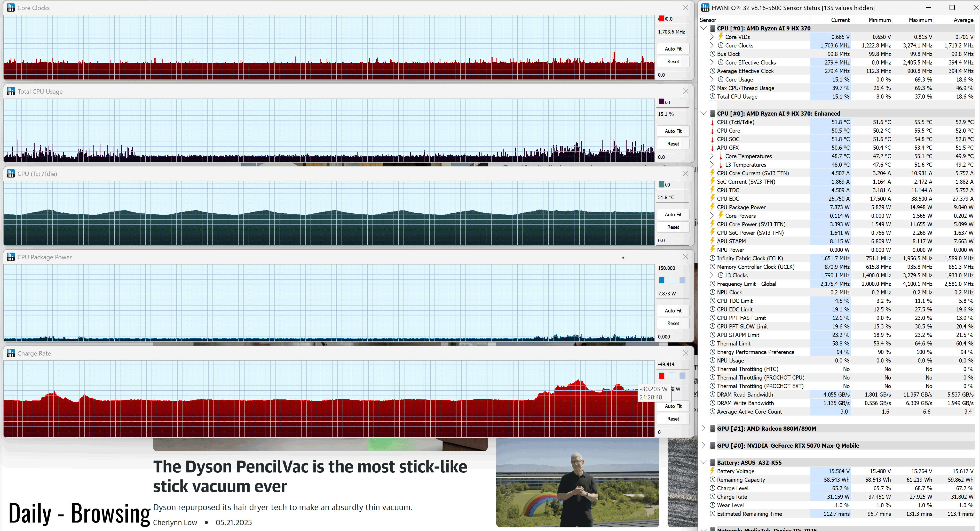Screen dimensions: 980x531
Task: Click clock icon beside Infinity Fabric Clock
Action: pos(712,258)
